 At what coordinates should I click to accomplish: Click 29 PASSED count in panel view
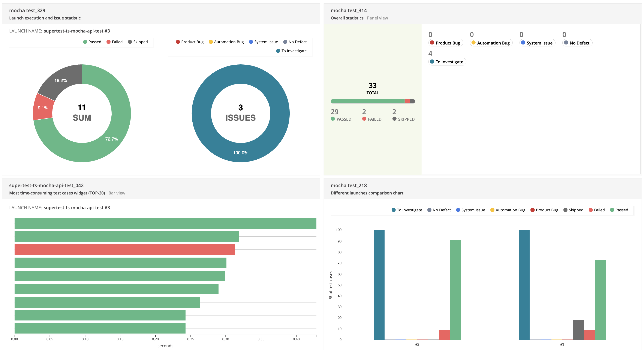click(334, 112)
